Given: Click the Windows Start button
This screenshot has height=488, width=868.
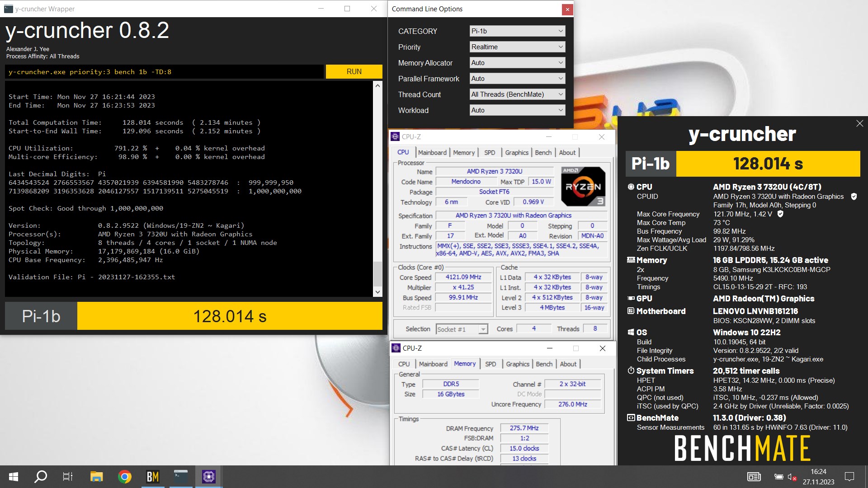Looking at the screenshot, I should pyautogui.click(x=14, y=477).
